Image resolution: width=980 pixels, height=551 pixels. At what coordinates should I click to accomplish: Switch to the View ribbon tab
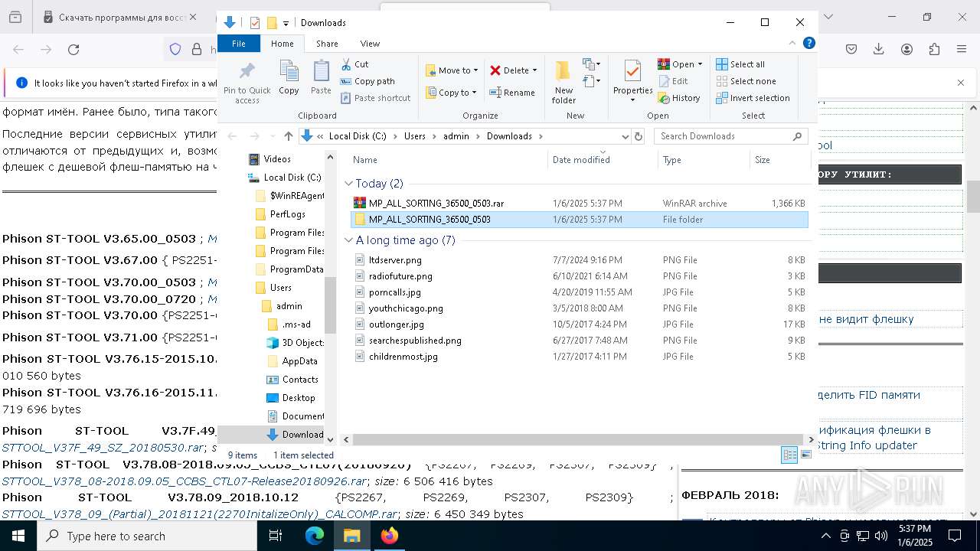[x=370, y=44]
